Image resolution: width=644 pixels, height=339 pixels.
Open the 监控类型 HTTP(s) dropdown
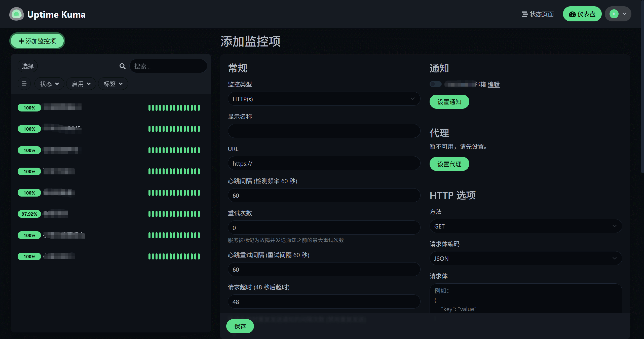[x=324, y=99]
